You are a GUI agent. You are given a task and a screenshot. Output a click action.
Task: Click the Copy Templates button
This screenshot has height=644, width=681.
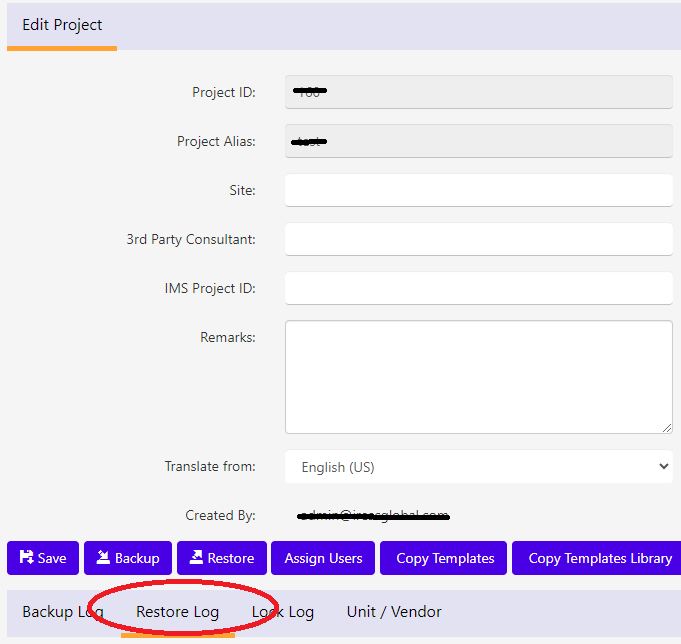tap(445, 558)
